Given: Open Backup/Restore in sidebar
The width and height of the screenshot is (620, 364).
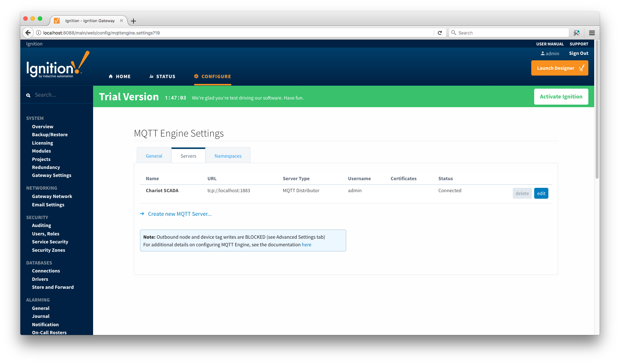Looking at the screenshot, I should [50, 135].
